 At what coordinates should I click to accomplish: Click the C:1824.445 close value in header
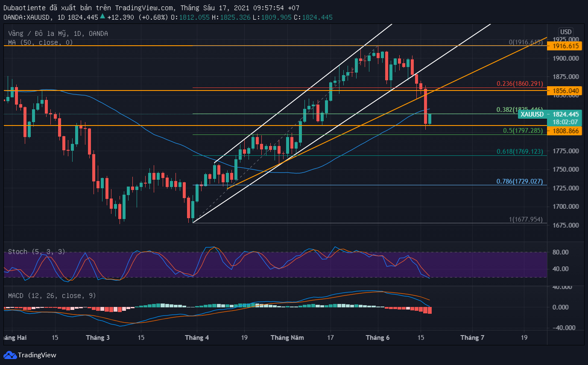point(313,18)
